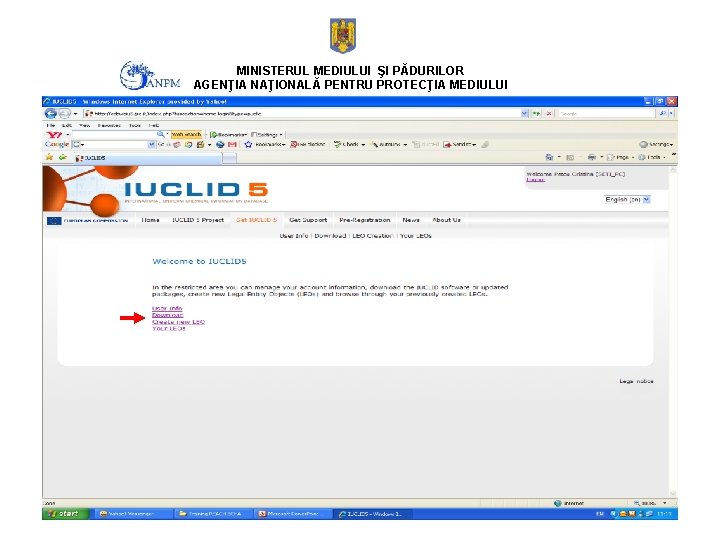Viewport: 720px width, 540px height.
Task: Go to the Home navigation item
Action: 150,220
